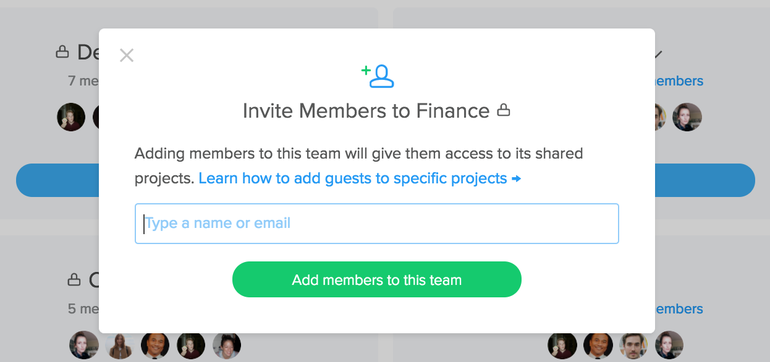Select first avatar in bottom-right card

562,346
